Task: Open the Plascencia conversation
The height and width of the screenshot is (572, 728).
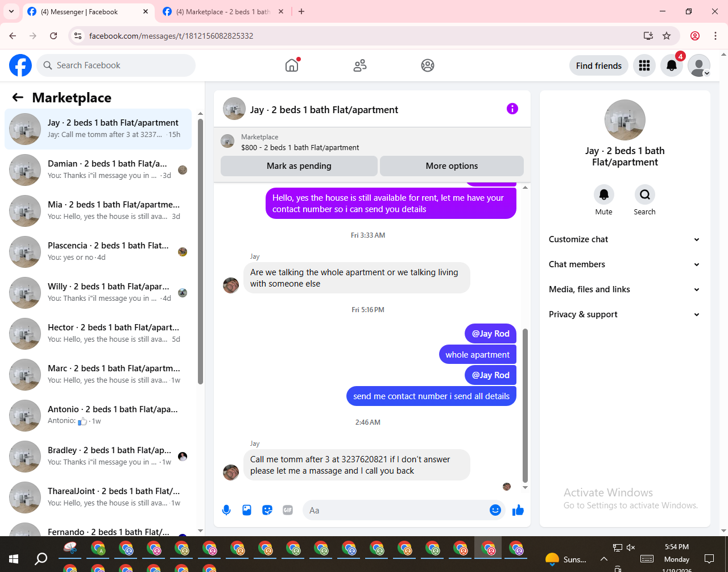Action: (98, 252)
